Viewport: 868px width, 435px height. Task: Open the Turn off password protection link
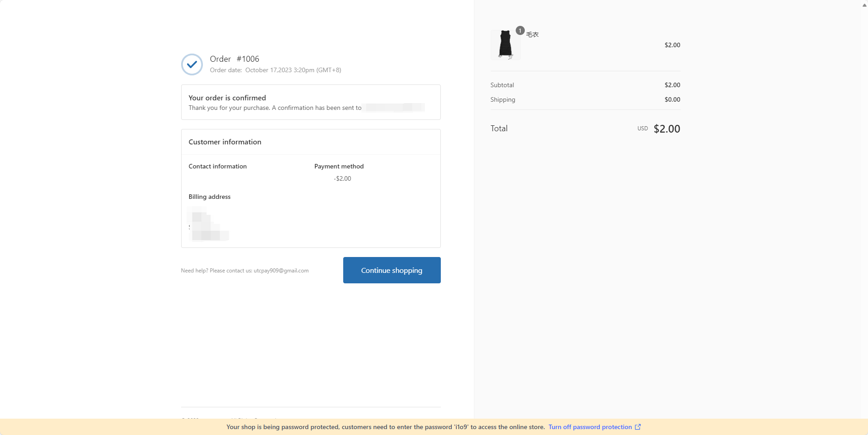(590, 427)
